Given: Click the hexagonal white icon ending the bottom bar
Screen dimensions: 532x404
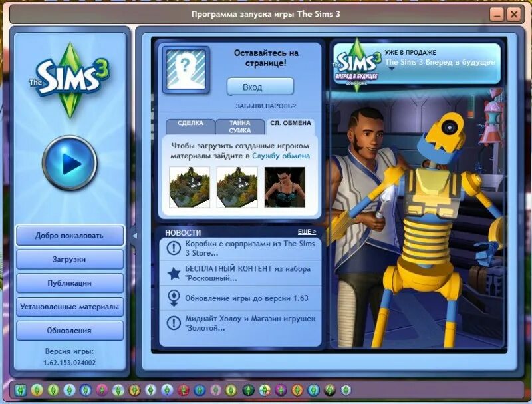Looking at the screenshot, I should click(x=346, y=391).
